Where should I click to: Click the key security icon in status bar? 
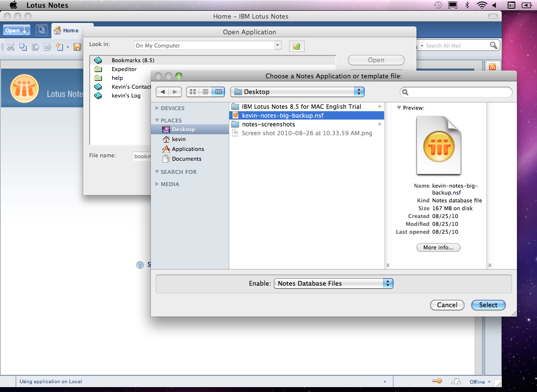point(437,381)
